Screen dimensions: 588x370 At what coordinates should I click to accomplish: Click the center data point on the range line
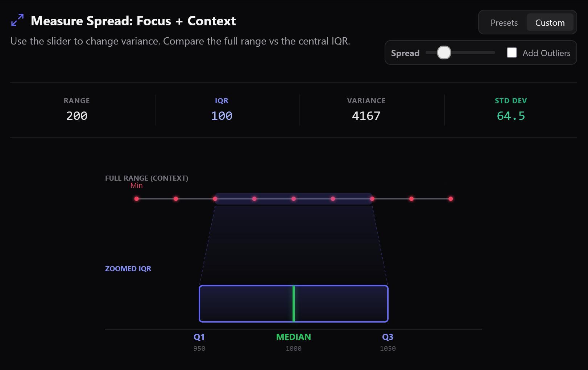(294, 199)
